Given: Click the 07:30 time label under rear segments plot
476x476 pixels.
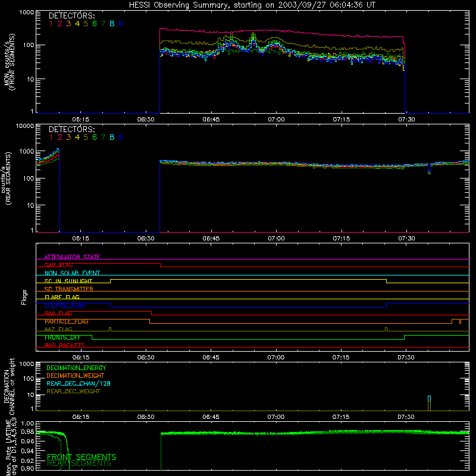Looking at the screenshot, I should tap(406, 239).
